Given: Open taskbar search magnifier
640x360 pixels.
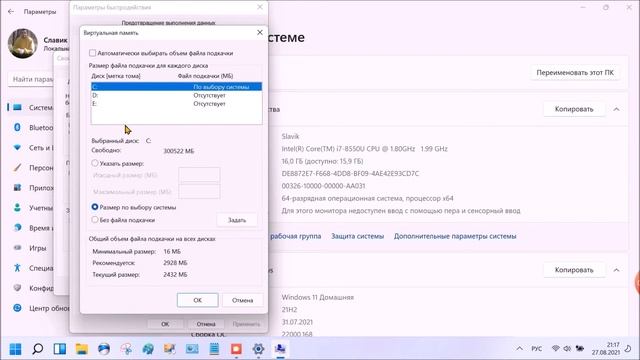Looking at the screenshot, I should (38, 349).
